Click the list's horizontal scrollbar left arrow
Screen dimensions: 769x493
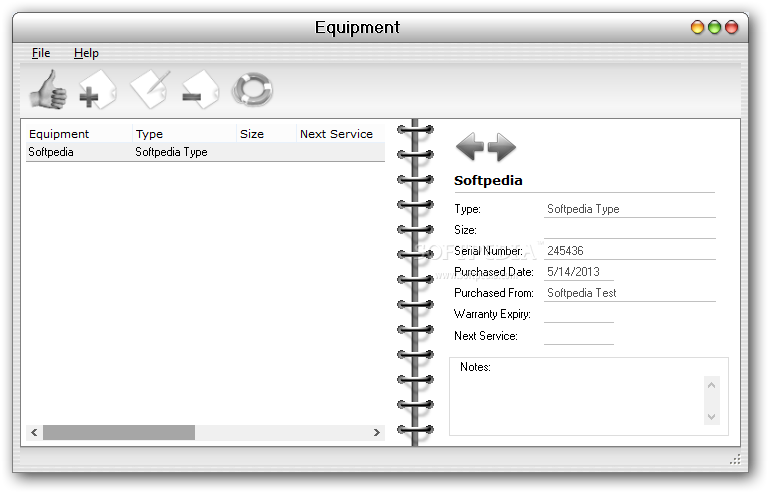pos(34,433)
